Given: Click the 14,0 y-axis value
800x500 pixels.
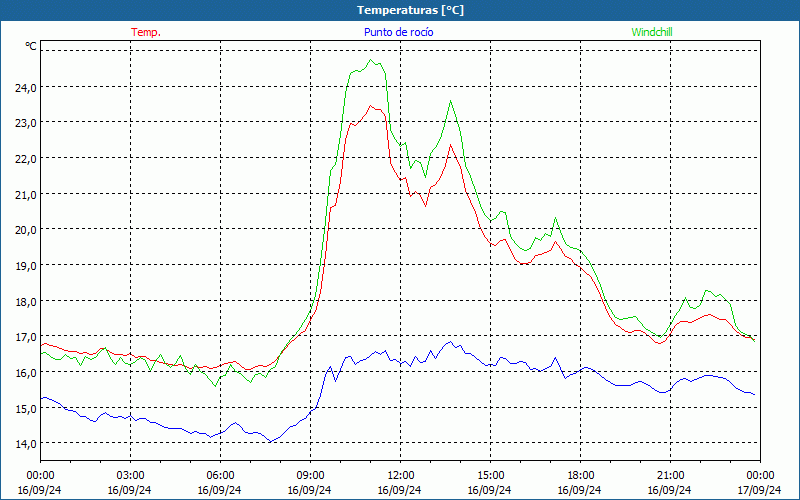Looking at the screenshot, I should coord(26,443).
